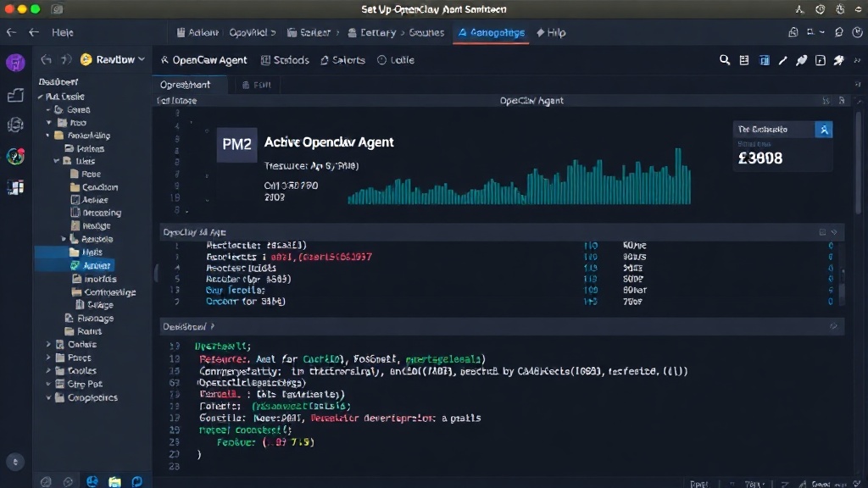Click the square panel icon right of pin
This screenshot has height=488, width=868.
[x=821, y=60]
